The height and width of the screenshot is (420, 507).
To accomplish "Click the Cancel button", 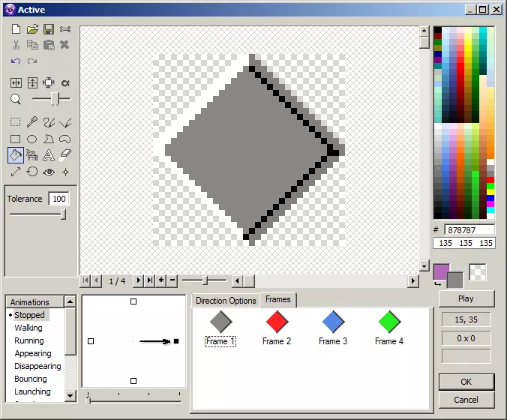I will click(466, 400).
